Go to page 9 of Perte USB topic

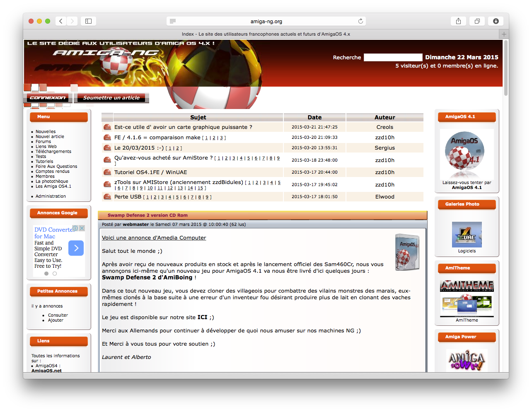point(207,197)
